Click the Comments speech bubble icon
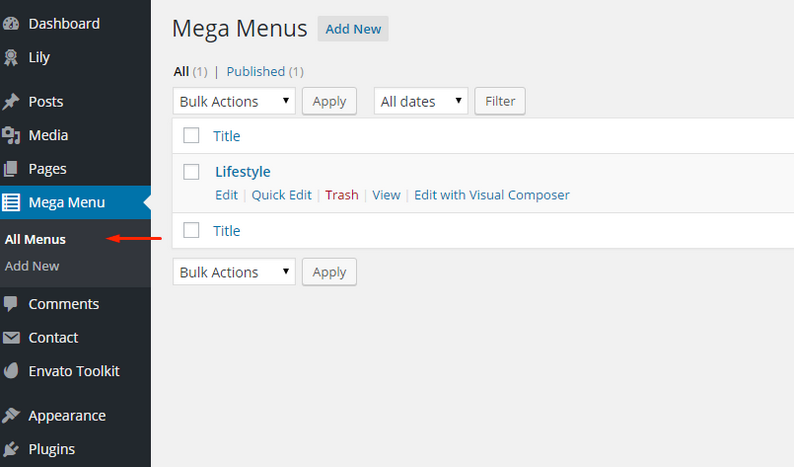Screen dimensions: 795x467 [x=11, y=304]
